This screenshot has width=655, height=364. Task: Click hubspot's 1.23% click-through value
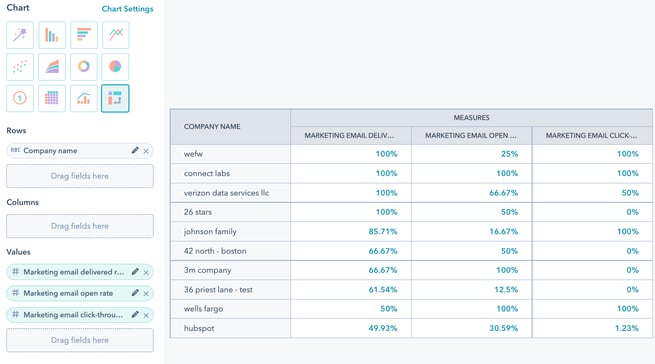627,328
